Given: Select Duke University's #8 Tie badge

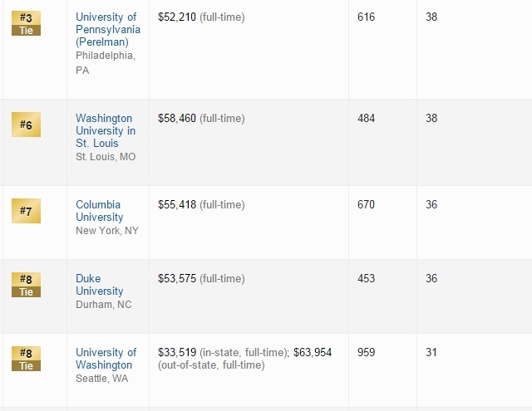Looking at the screenshot, I should coord(25,284).
